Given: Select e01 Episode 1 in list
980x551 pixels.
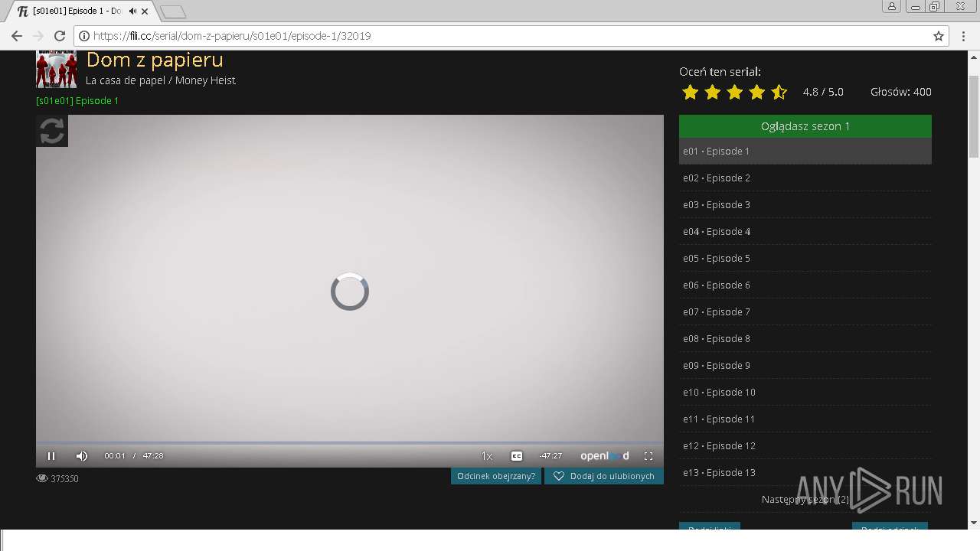Looking at the screenshot, I should tap(805, 152).
